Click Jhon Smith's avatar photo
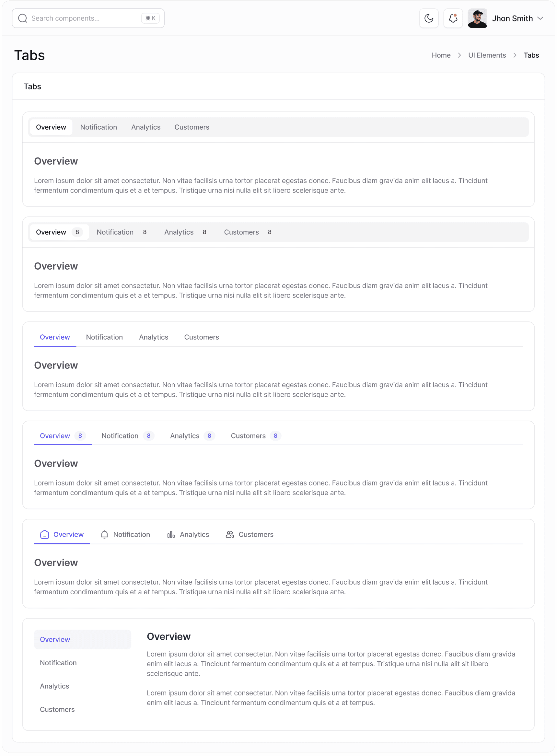557x756 pixels. pyautogui.click(x=477, y=18)
